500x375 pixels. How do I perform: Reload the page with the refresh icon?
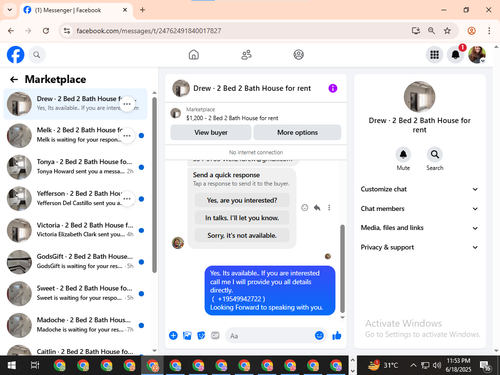[46, 31]
